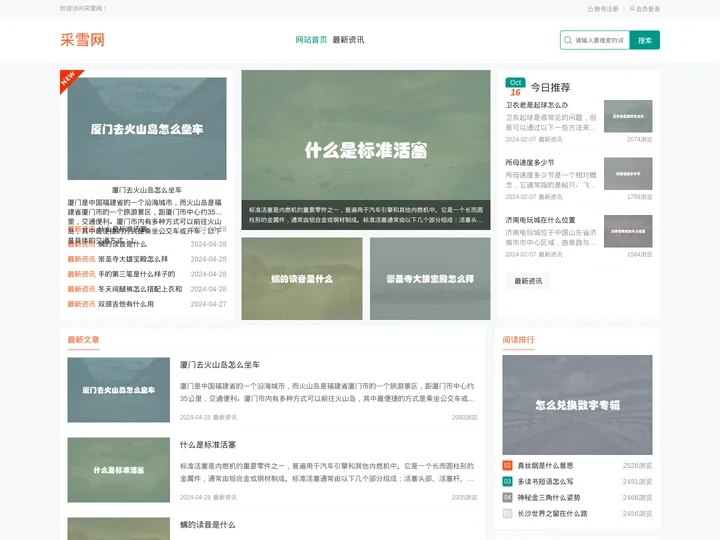720x540 pixels.
Task: Click caption 厦门去火山岛怎么坐车 under featured image
Action: [x=146, y=190]
